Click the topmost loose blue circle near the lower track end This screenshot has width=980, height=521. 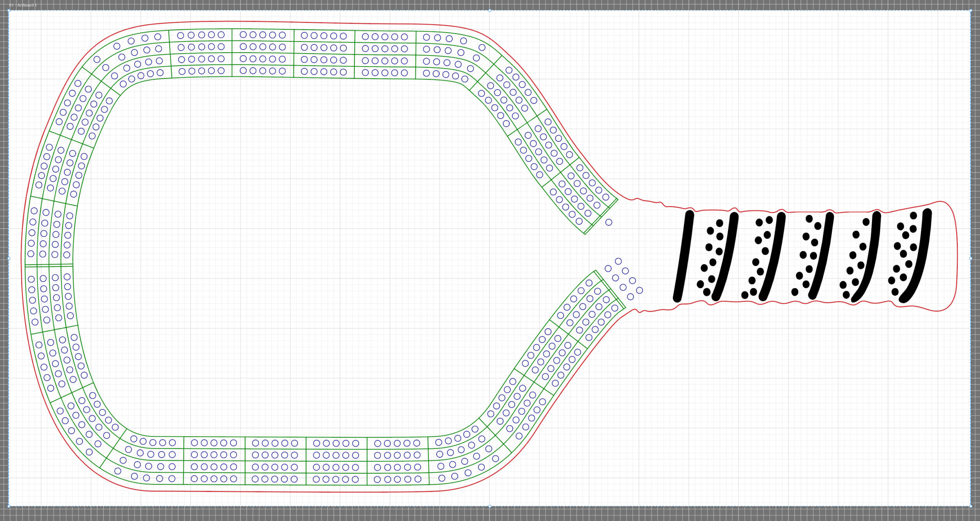coord(618,261)
